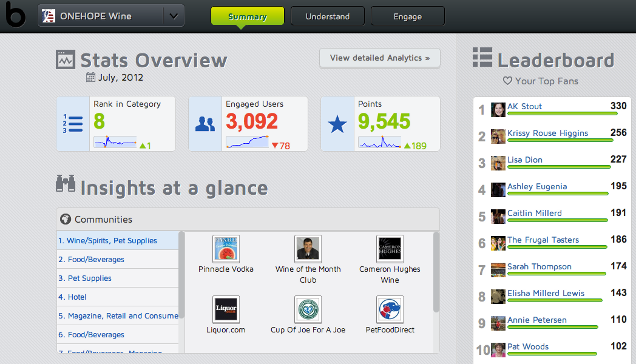Click the black 'b' logo icon

[x=15, y=15]
